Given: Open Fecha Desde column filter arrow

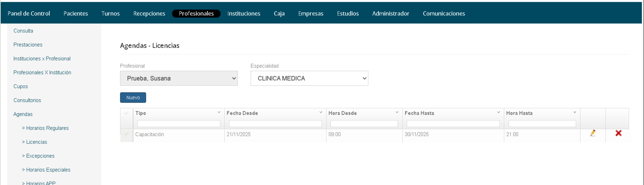Looking at the screenshot, I should click(x=321, y=112).
